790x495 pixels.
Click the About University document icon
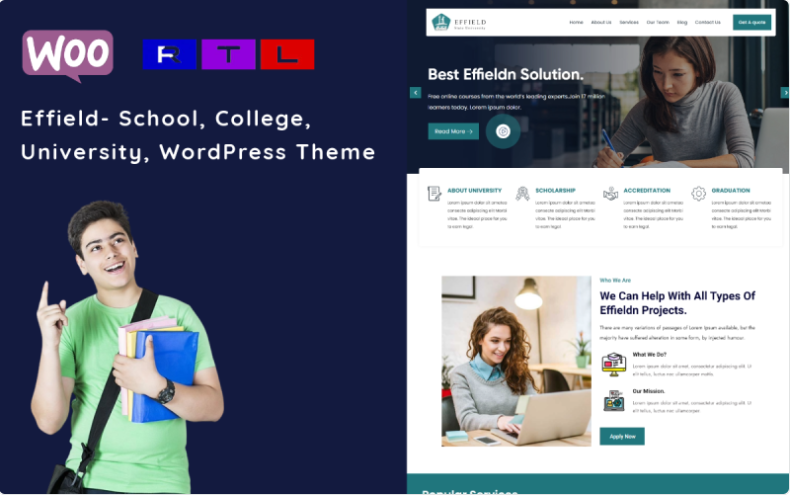pyautogui.click(x=434, y=194)
